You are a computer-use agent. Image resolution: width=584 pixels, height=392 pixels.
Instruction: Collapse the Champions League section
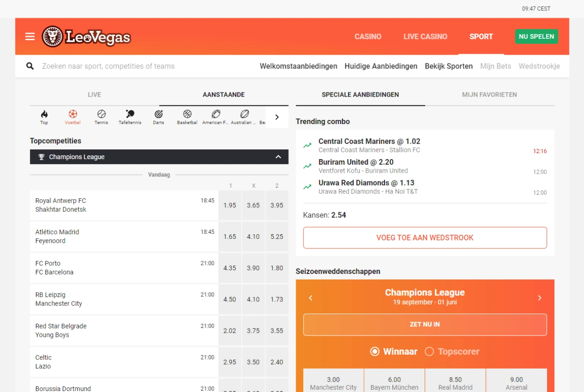278,157
